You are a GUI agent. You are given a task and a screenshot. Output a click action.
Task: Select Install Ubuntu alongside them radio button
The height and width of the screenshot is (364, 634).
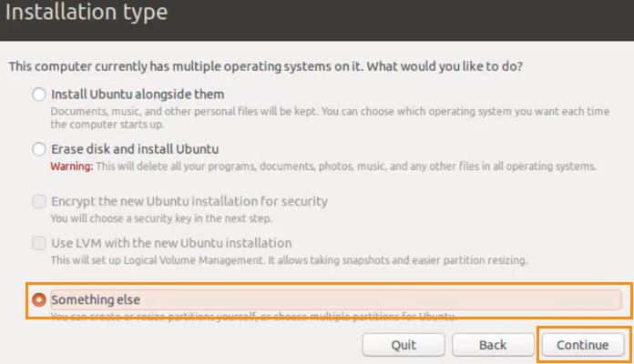(x=39, y=94)
